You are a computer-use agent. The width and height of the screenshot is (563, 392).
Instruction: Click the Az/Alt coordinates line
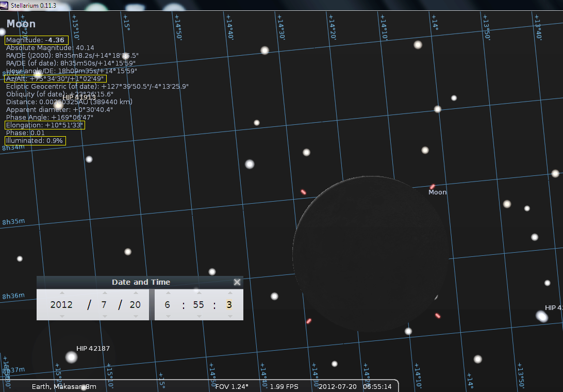[55, 79]
